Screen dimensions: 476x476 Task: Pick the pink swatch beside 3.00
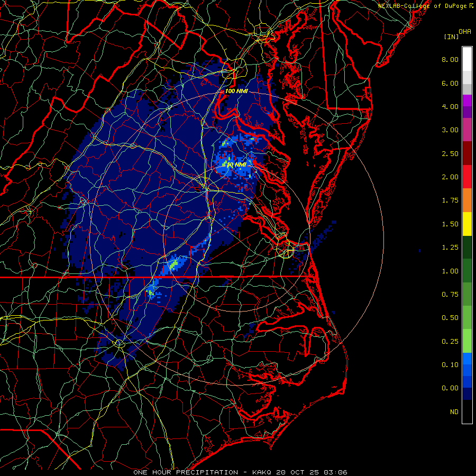point(467,130)
